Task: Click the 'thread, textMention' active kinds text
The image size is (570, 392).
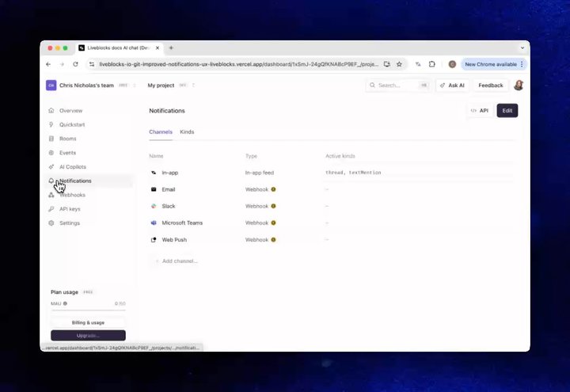Action: 353,173
